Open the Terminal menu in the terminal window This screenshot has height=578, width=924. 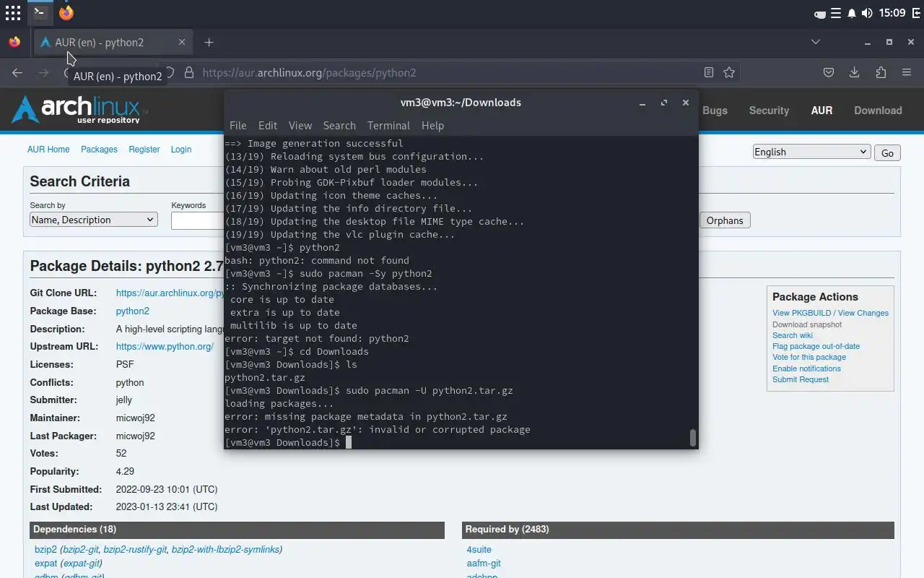[x=388, y=126]
